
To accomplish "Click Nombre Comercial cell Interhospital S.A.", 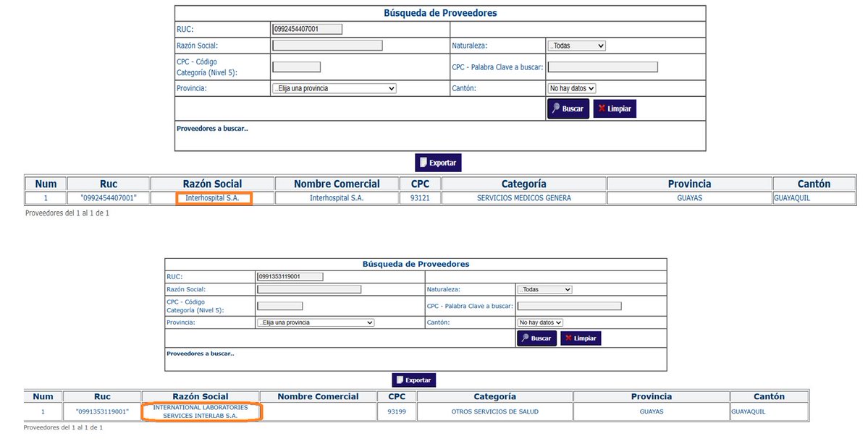I will pos(337,198).
